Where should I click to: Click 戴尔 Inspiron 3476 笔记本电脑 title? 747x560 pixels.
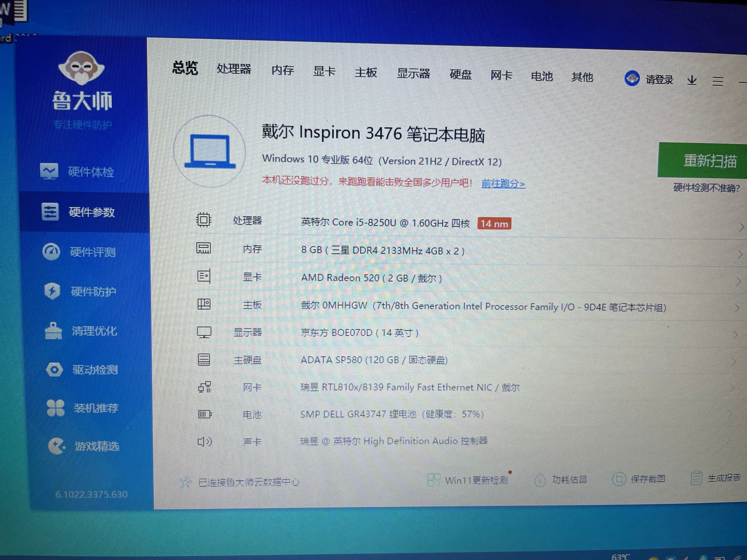click(x=373, y=134)
